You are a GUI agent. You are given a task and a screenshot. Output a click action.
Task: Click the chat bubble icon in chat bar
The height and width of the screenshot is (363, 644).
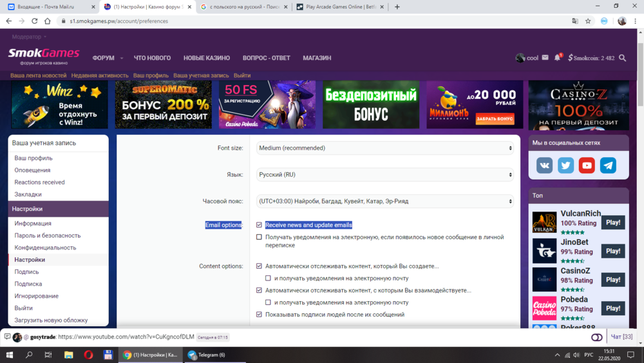click(x=7, y=337)
